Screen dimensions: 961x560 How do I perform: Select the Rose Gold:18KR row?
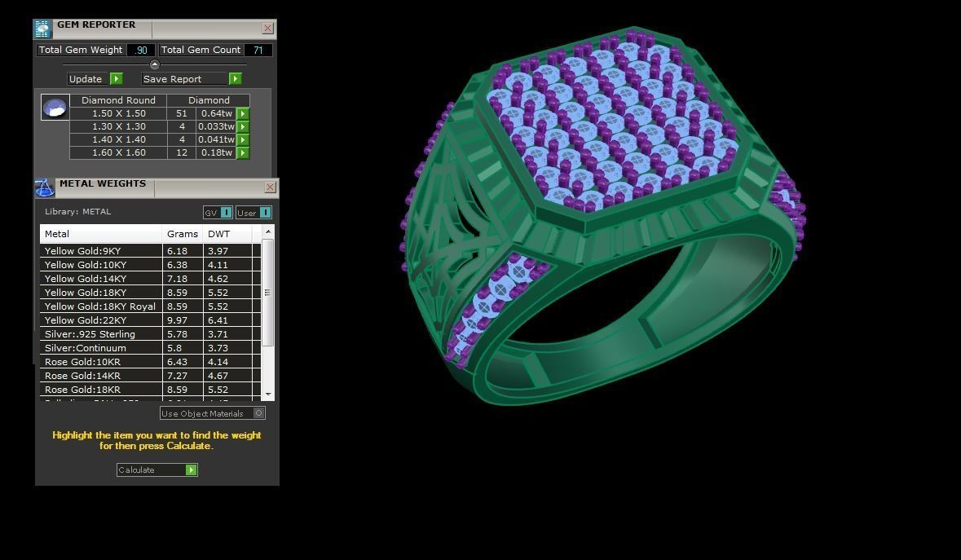tap(150, 389)
